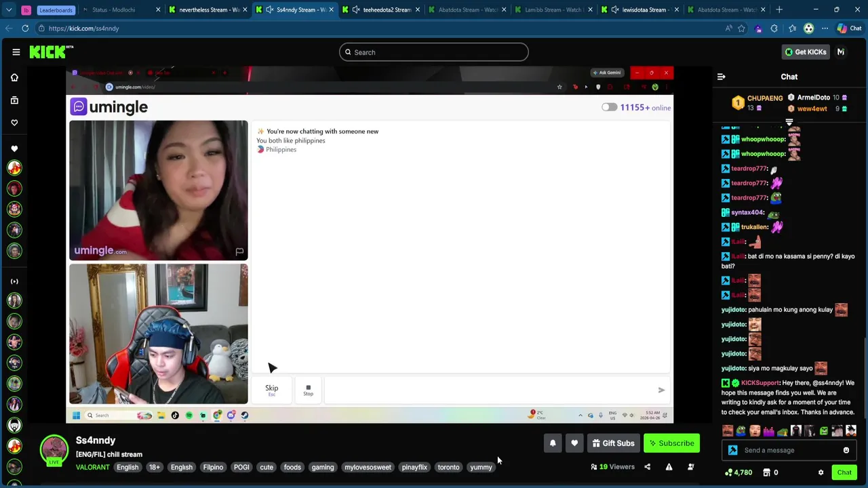Viewport: 868px width, 488px height.
Task: Switch to Status - Modlochi tab
Action: click(114, 9)
